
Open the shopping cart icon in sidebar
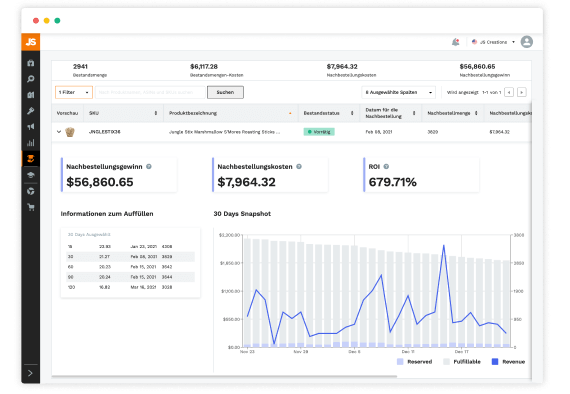click(x=31, y=207)
